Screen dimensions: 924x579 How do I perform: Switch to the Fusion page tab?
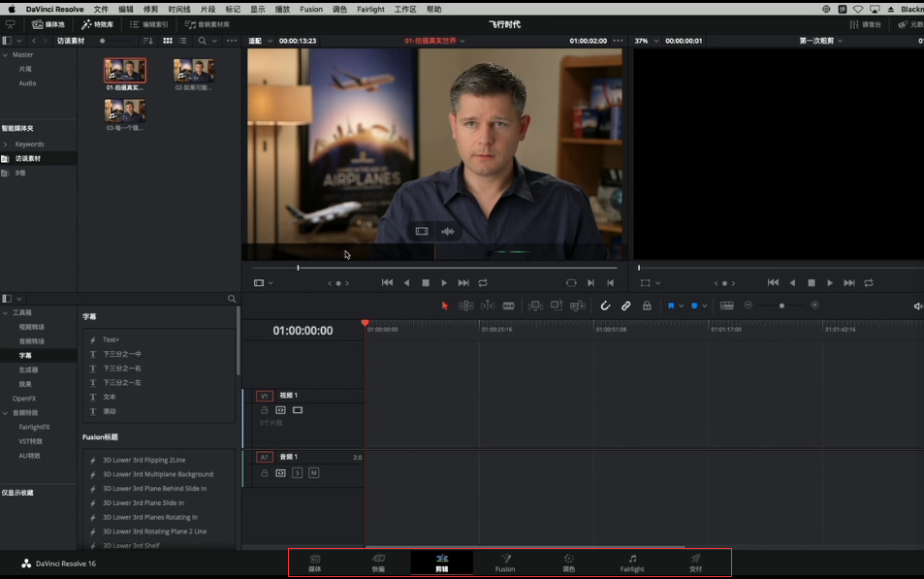(x=505, y=563)
